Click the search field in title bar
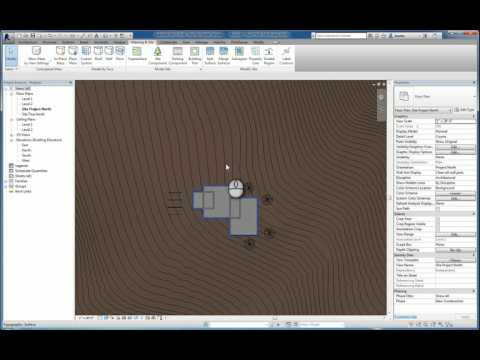The image size is (480, 360). (x=341, y=35)
